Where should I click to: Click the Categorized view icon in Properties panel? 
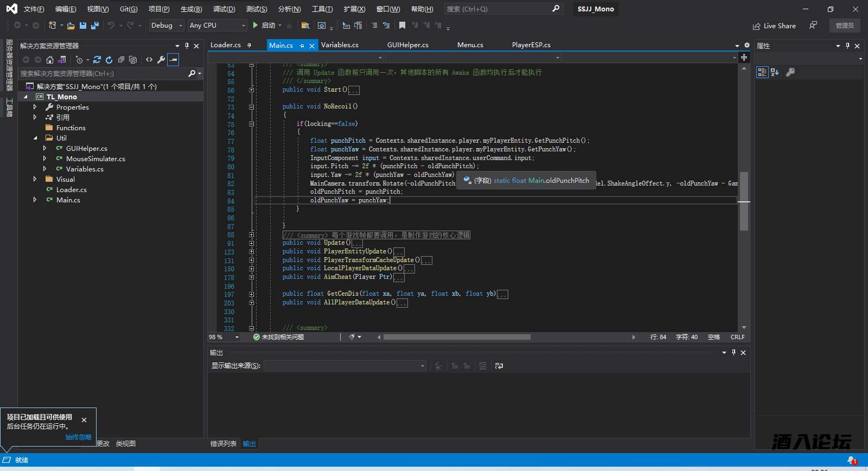point(762,72)
